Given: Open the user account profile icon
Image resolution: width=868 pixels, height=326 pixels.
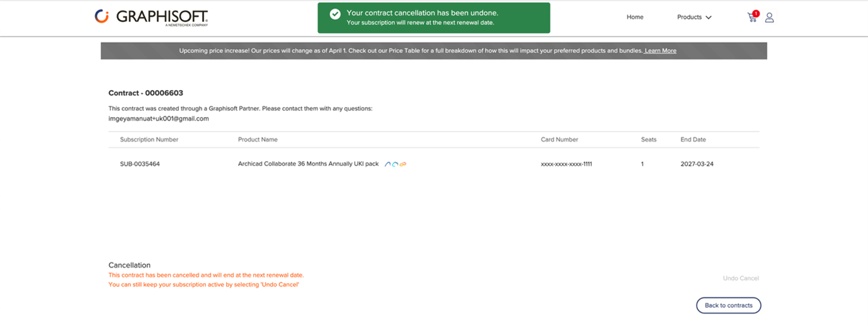Looking at the screenshot, I should [769, 18].
